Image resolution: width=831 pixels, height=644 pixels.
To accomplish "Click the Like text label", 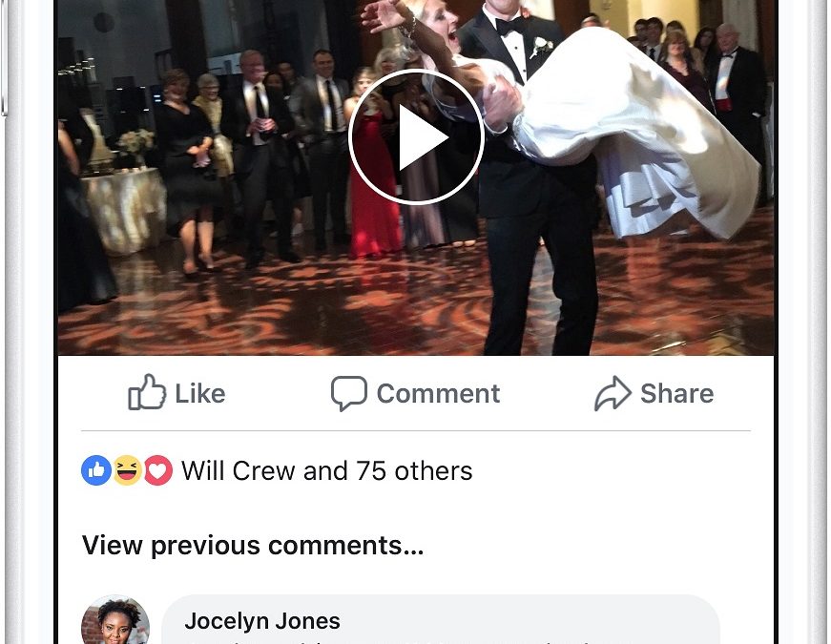I will click(200, 393).
